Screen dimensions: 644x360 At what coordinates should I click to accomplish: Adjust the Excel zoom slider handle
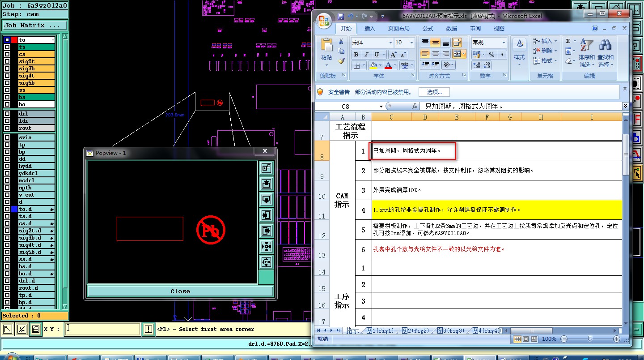(x=590, y=339)
